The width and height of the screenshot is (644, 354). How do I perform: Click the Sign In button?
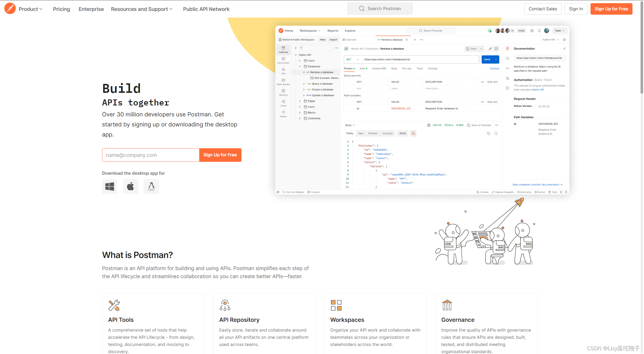coord(576,9)
